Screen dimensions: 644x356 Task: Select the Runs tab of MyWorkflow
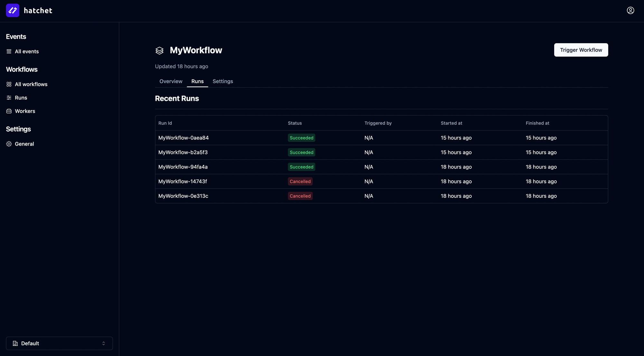(x=197, y=81)
